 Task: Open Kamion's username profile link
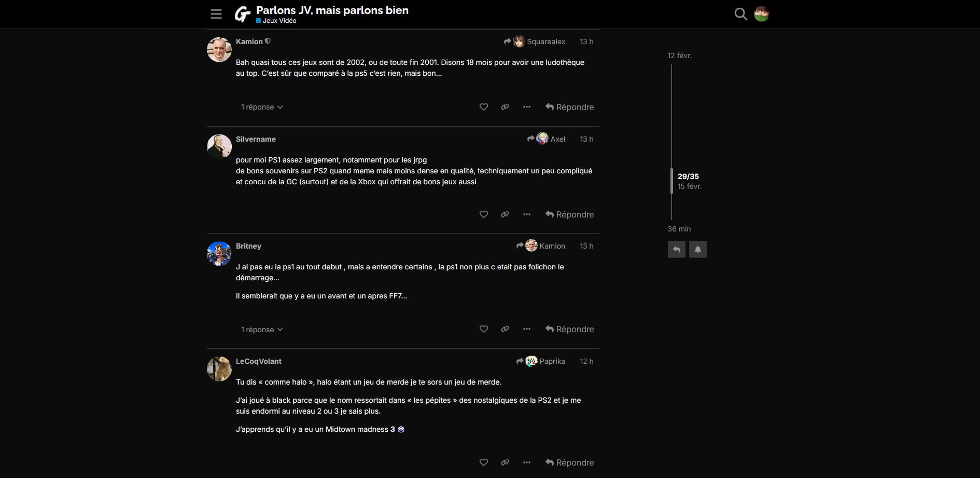pyautogui.click(x=249, y=42)
